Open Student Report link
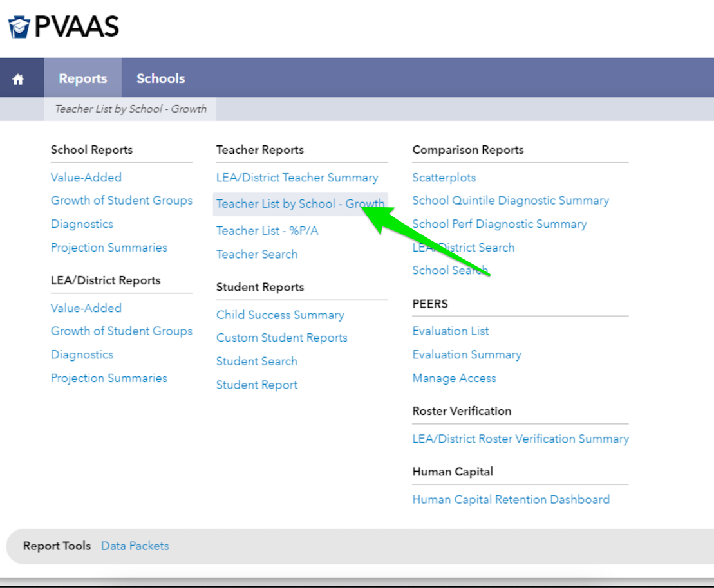 (257, 385)
